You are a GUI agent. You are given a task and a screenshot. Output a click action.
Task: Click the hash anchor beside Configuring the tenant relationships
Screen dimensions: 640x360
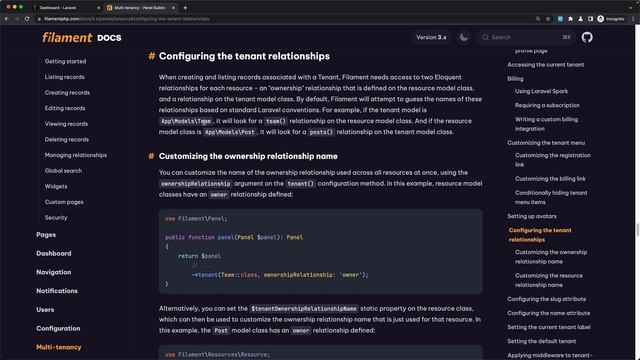151,56
